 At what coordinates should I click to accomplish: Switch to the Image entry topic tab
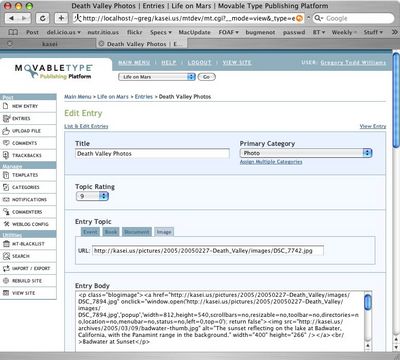tap(164, 232)
